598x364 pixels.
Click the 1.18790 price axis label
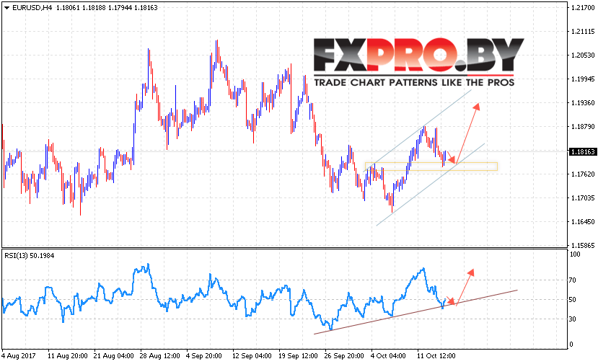click(x=583, y=127)
